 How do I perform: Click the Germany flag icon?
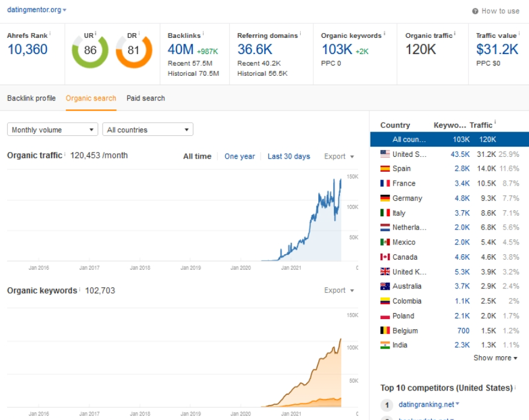(385, 198)
